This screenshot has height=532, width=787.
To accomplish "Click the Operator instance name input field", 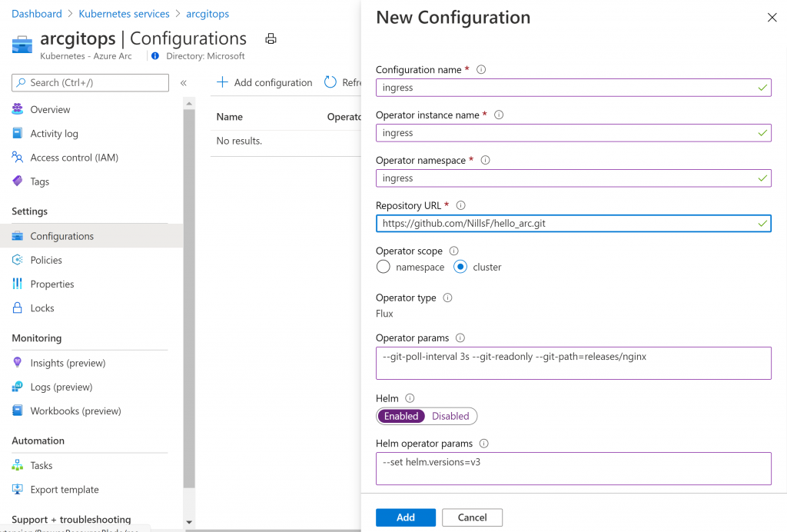I will [573, 133].
